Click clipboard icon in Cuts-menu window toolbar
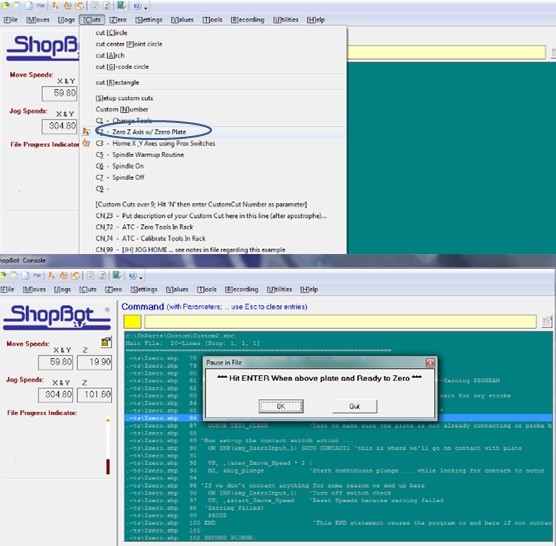The image size is (556, 546). (17, 6)
